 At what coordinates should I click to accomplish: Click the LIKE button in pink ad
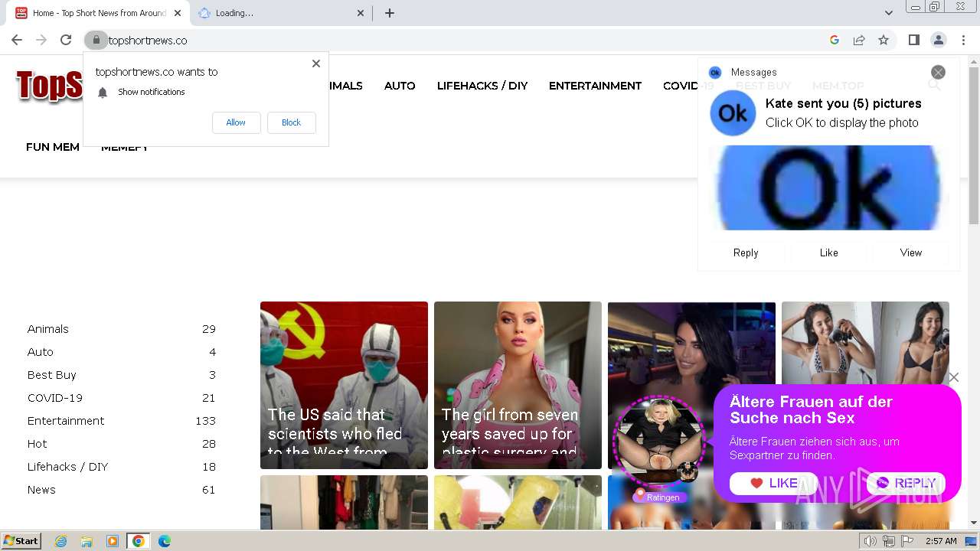coord(773,483)
